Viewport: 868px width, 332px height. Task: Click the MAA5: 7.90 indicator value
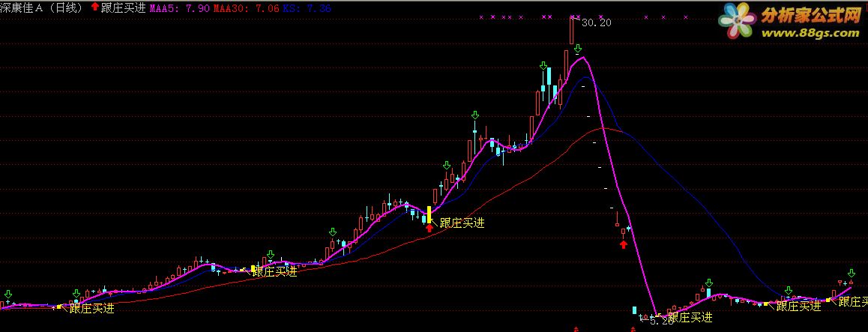click(x=179, y=8)
